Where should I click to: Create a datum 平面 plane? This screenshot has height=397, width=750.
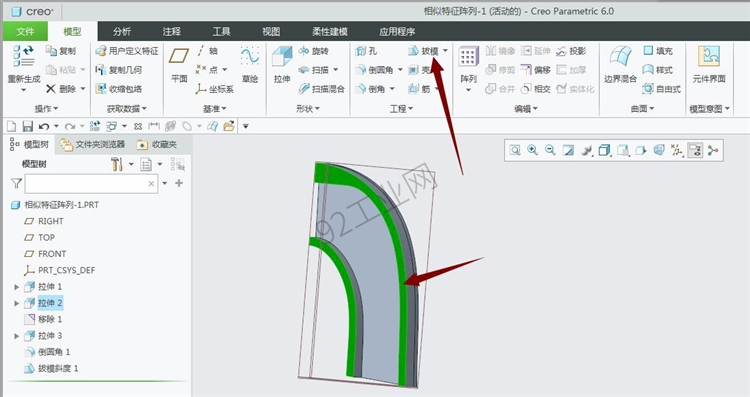(179, 64)
